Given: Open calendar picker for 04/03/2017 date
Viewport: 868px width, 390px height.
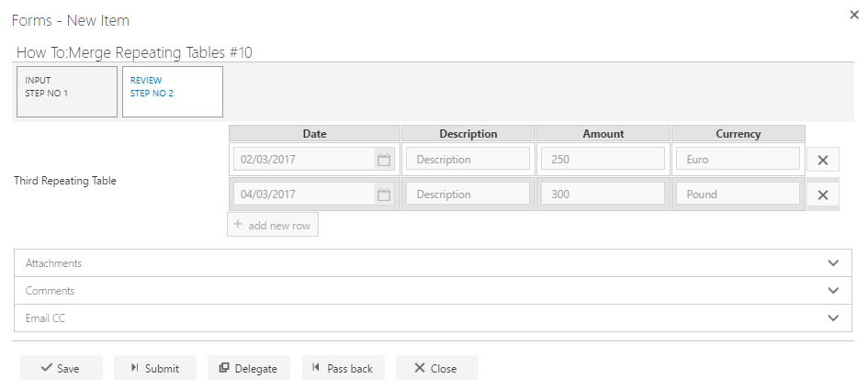Looking at the screenshot, I should [x=384, y=195].
